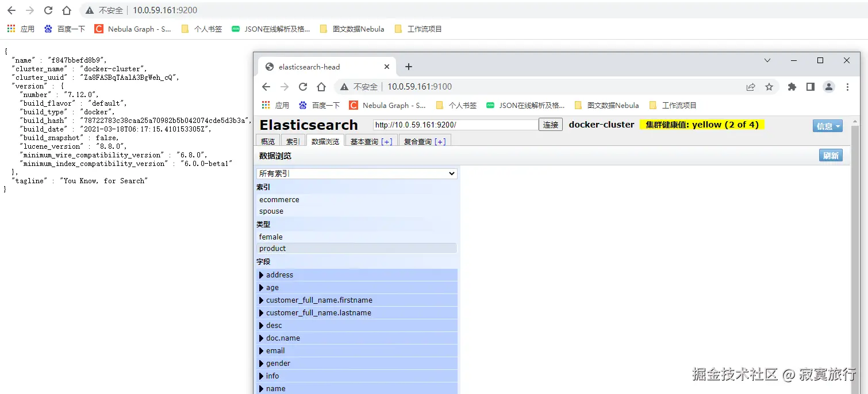The height and width of the screenshot is (394, 868).
Task: Open the browser extensions puzzle icon
Action: pos(792,87)
